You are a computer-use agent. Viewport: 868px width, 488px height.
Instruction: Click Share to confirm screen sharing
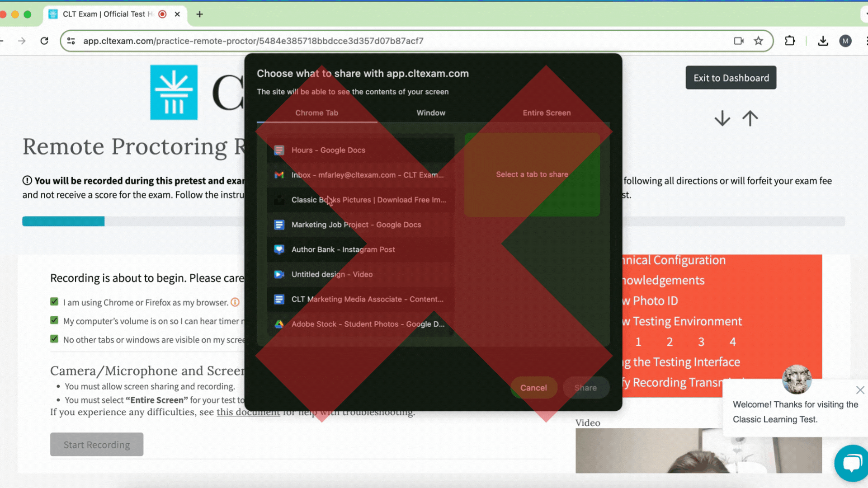coord(585,387)
